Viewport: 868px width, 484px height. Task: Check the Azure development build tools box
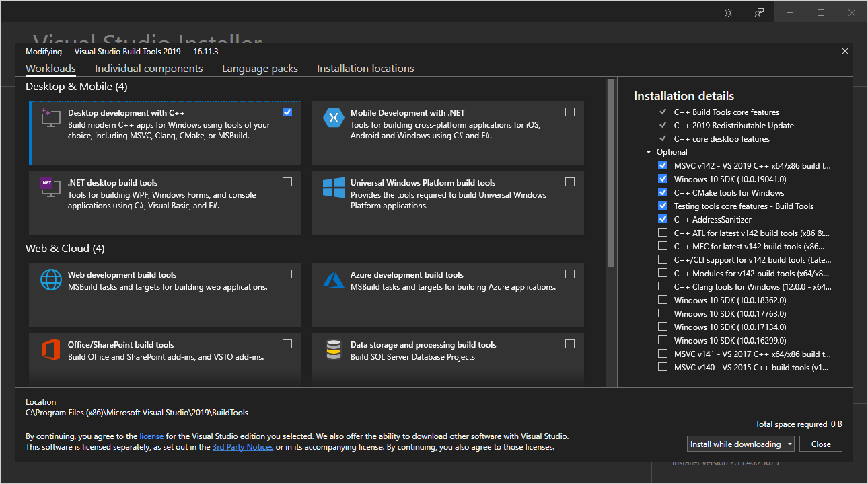pos(570,274)
